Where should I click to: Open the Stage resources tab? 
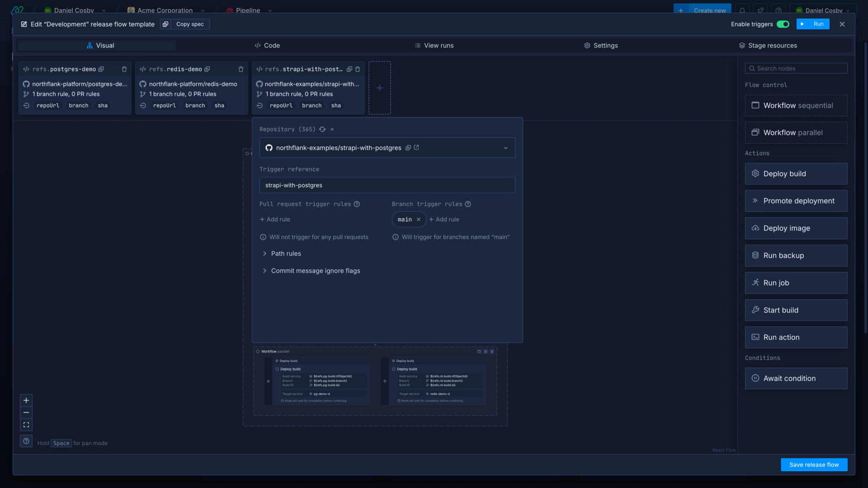click(x=768, y=46)
